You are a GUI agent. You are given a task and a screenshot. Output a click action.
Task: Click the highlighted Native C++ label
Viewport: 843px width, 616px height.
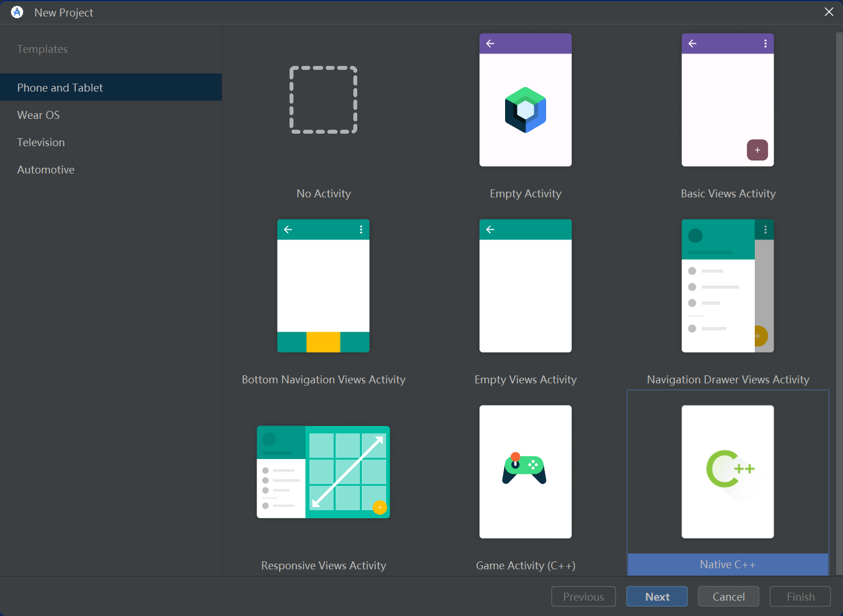point(728,564)
